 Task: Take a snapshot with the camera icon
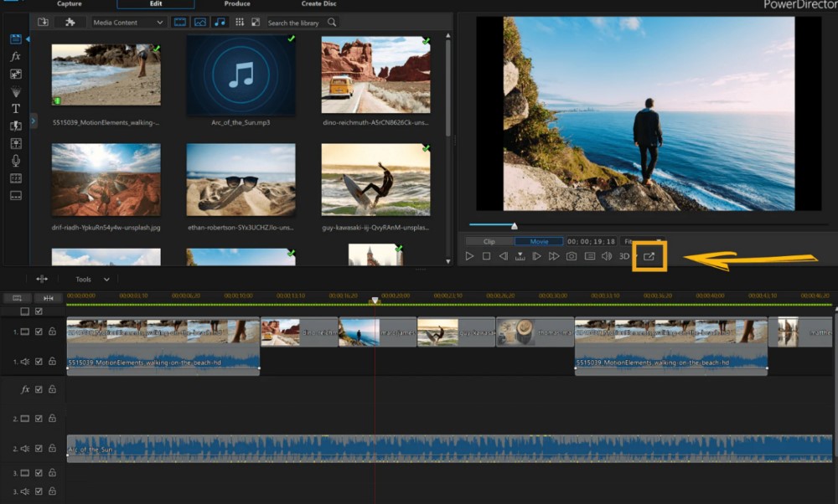pos(572,256)
